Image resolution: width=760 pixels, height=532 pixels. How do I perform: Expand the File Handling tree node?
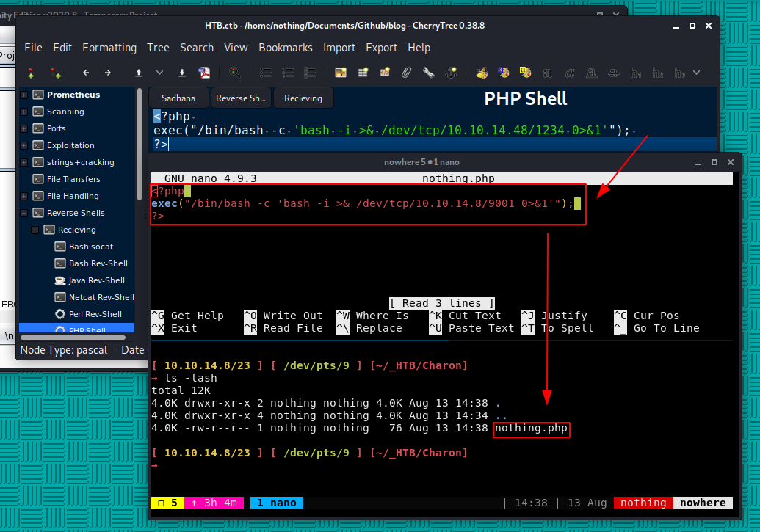23,196
